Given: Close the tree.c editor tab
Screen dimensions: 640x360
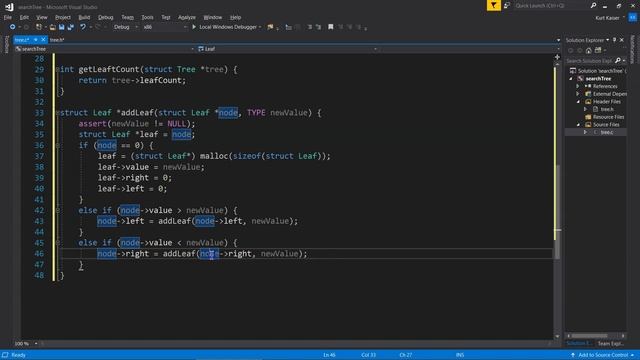Looking at the screenshot, I should point(43,40).
